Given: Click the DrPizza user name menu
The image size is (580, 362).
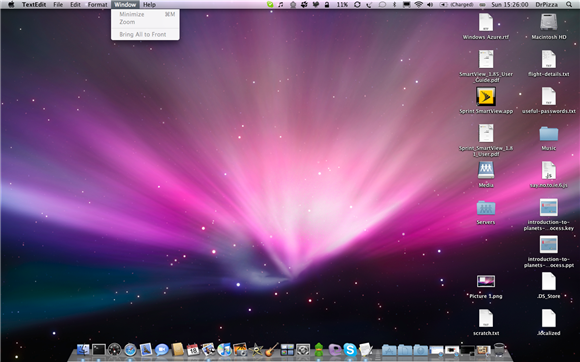Looking at the screenshot, I should [x=547, y=4].
